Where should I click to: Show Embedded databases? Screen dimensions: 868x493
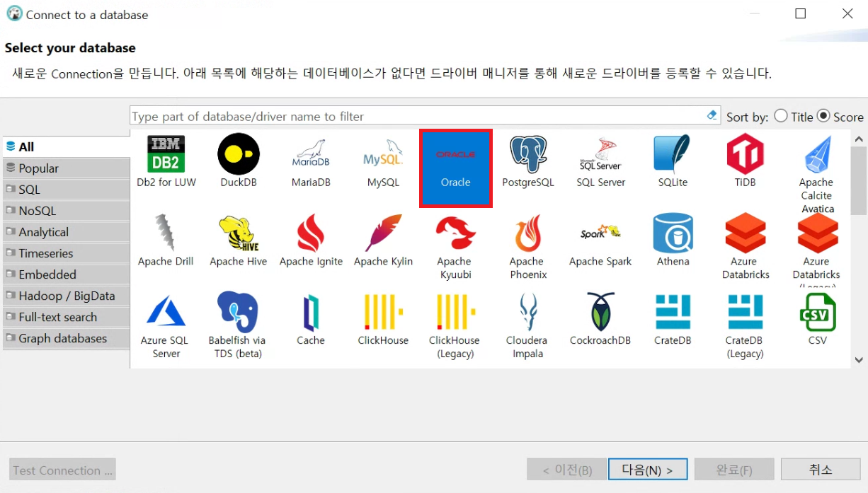(65, 274)
